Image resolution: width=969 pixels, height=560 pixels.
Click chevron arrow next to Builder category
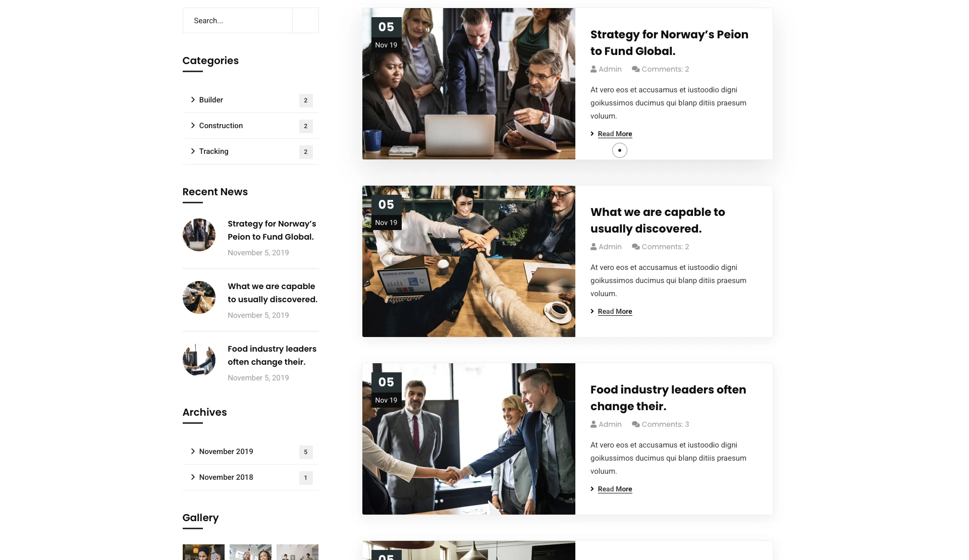pyautogui.click(x=193, y=100)
